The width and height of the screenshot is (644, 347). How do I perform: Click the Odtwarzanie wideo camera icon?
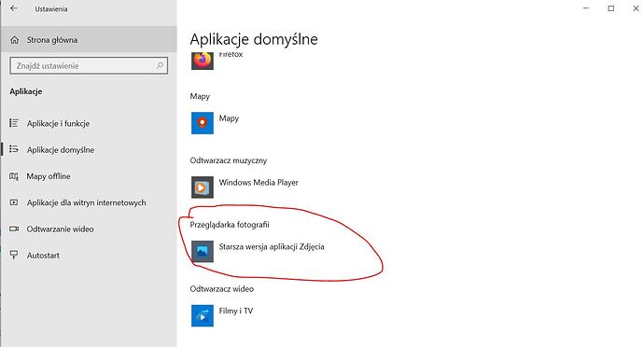pyautogui.click(x=14, y=229)
